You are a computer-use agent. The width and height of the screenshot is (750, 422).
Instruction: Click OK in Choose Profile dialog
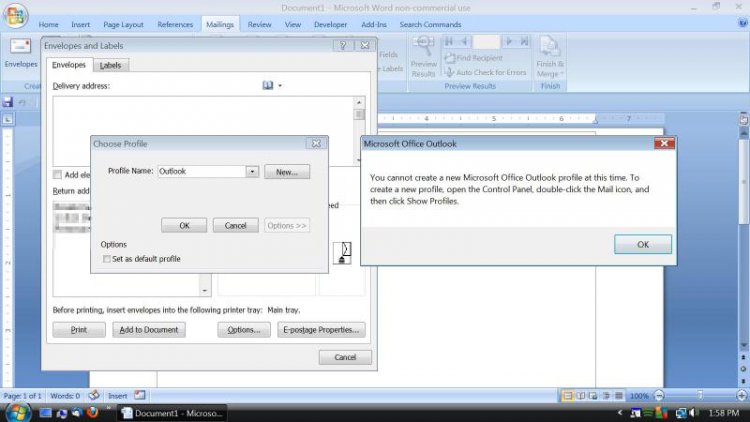click(184, 225)
